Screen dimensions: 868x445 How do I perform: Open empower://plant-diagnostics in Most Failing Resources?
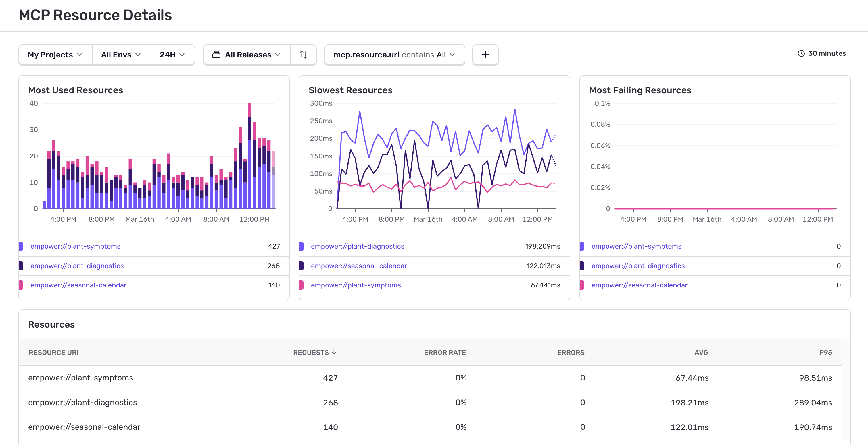pos(638,266)
